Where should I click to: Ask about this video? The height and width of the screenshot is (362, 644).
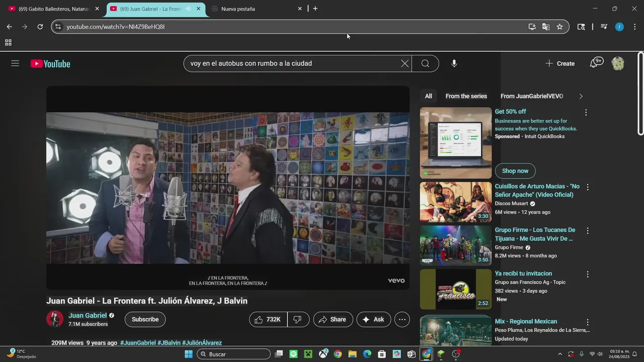(374, 319)
